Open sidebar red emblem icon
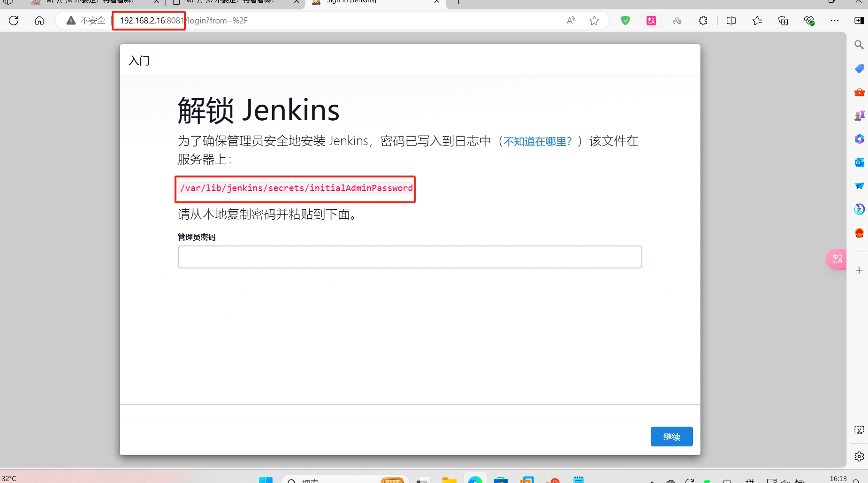868x483 pixels. coord(859,233)
